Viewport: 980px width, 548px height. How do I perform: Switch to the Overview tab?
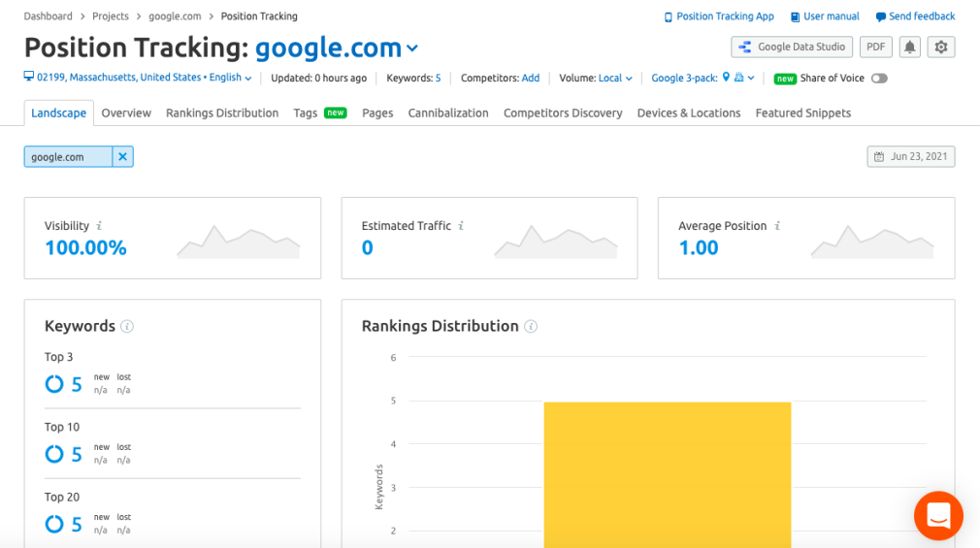pos(126,113)
